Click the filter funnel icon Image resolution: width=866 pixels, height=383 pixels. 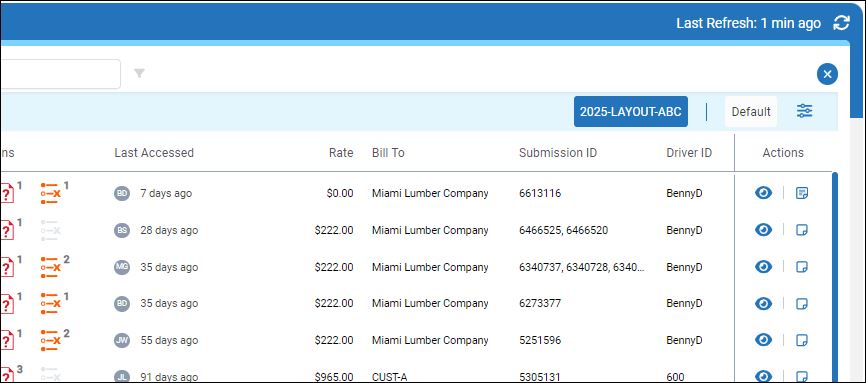coord(139,73)
